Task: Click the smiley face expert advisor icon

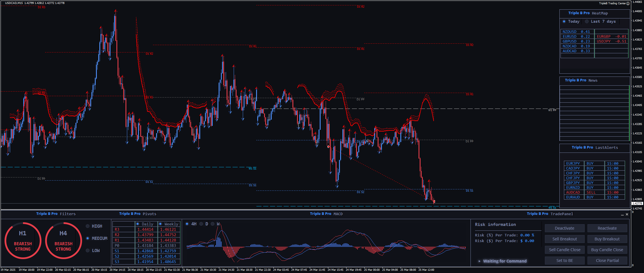Action: click(628, 3)
